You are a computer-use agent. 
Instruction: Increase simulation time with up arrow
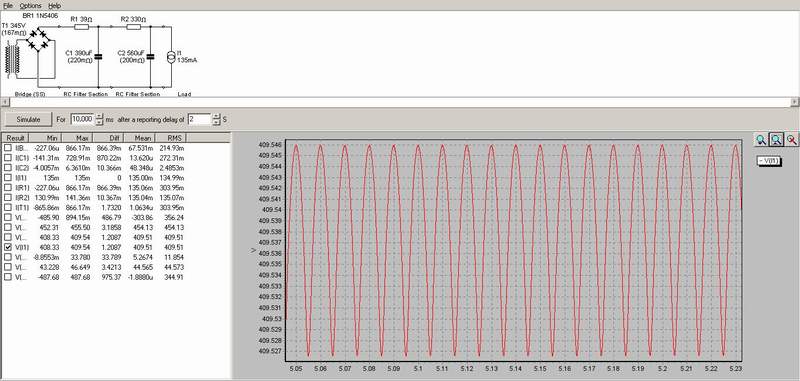point(99,116)
